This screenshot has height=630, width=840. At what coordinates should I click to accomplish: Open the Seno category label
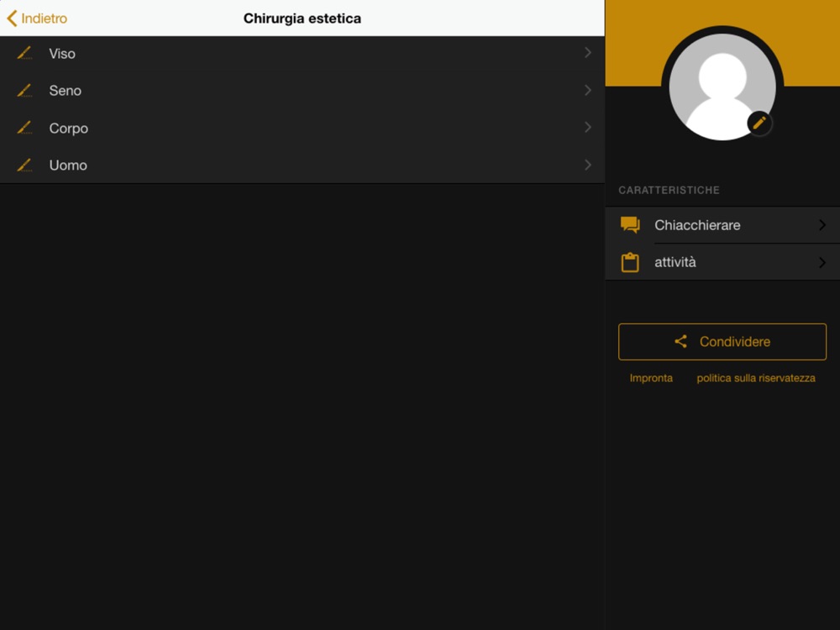[66, 91]
